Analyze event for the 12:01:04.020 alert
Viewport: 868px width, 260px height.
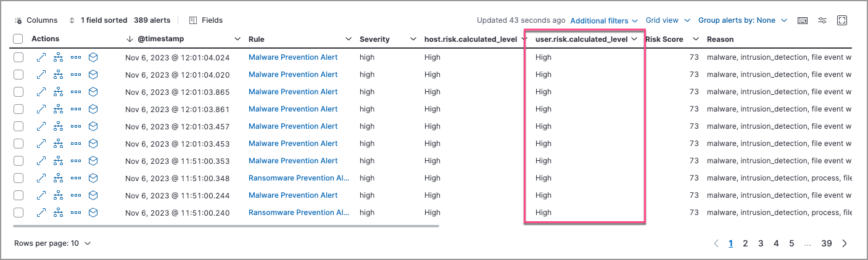59,75
